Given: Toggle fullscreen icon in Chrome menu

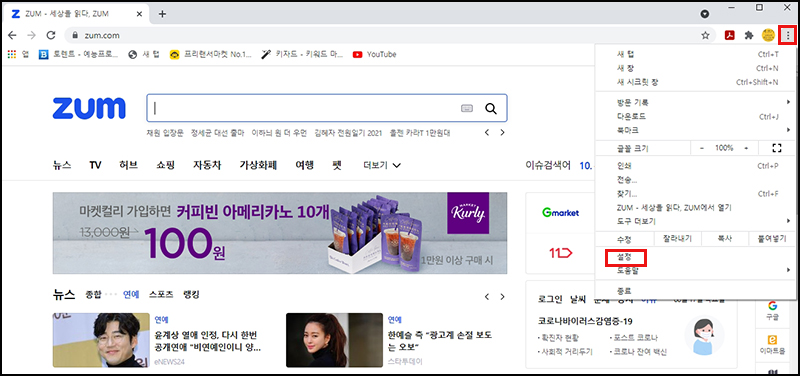Looking at the screenshot, I should click(x=777, y=148).
